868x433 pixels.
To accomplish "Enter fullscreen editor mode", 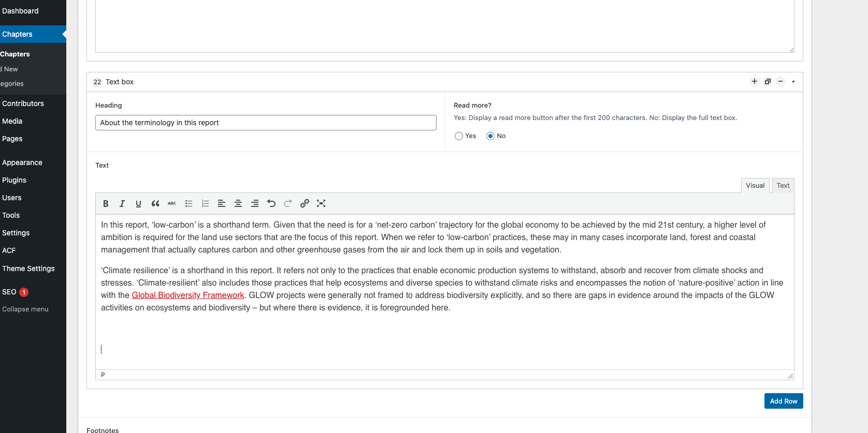I will point(321,204).
